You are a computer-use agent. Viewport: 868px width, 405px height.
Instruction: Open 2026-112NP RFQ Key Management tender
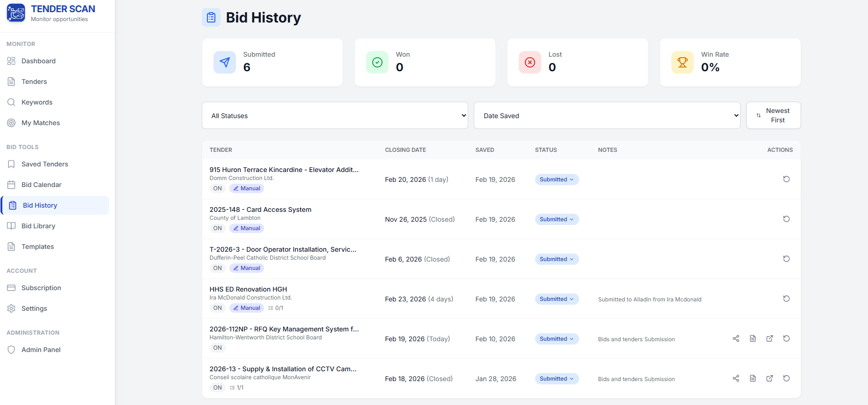(x=284, y=329)
